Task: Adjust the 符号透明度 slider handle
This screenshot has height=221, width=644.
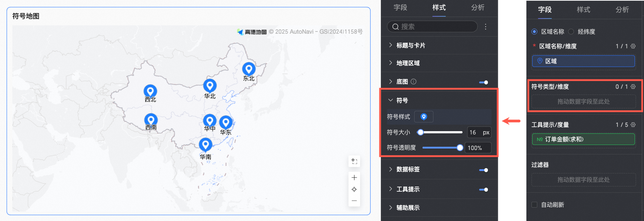Action: click(460, 147)
